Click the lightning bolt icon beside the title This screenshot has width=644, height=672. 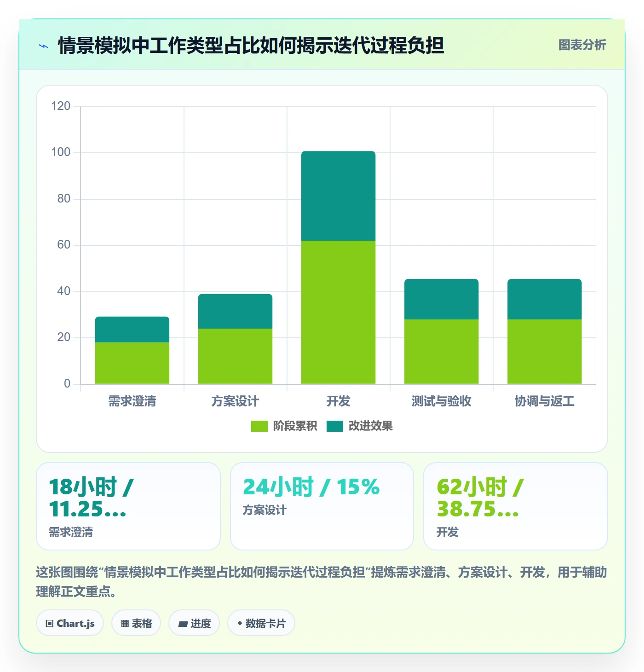coord(44,46)
